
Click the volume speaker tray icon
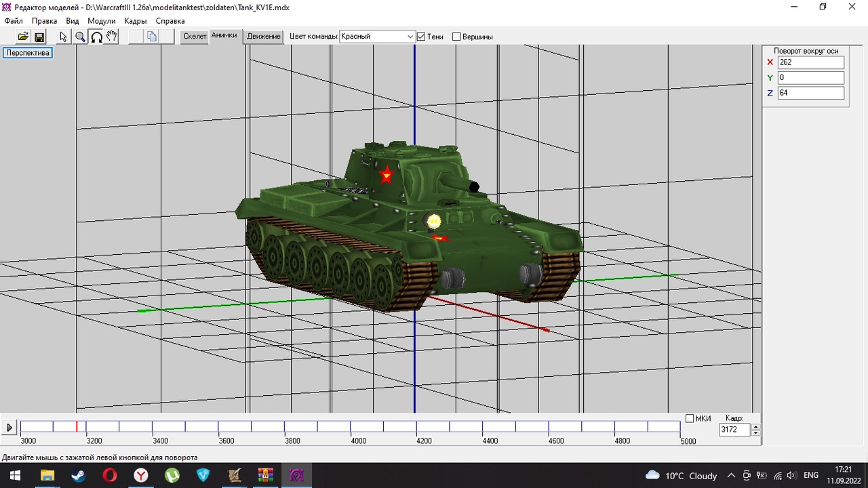point(791,476)
